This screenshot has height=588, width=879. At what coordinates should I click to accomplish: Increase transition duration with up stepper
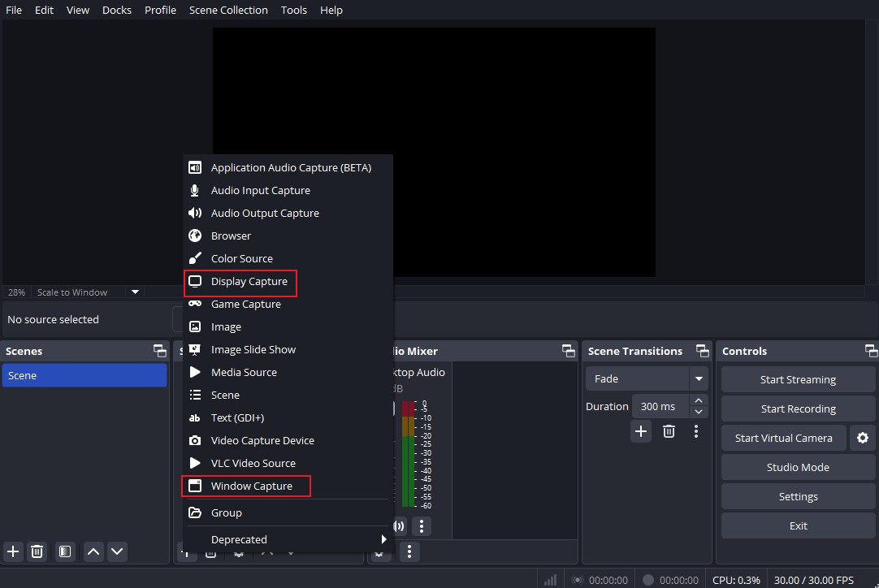(x=700, y=401)
